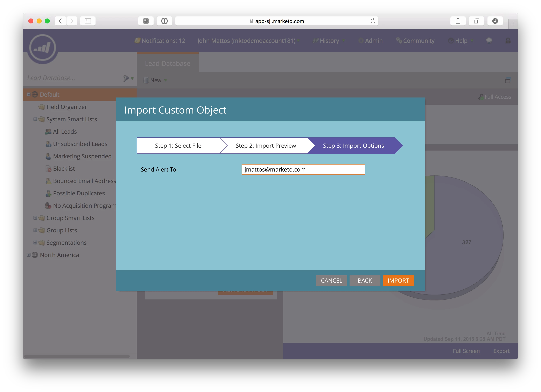Collapse the Default workspace tree node
The height and width of the screenshot is (392, 541).
[29, 95]
